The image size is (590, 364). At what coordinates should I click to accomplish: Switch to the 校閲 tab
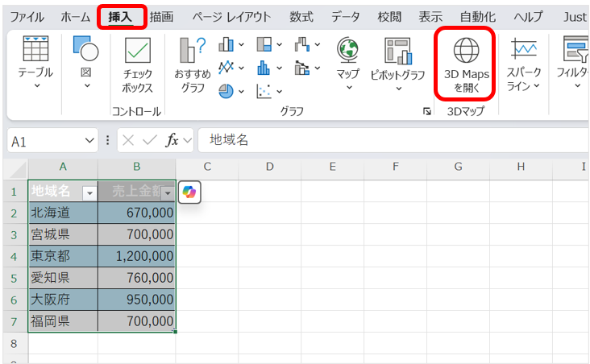[x=389, y=17]
